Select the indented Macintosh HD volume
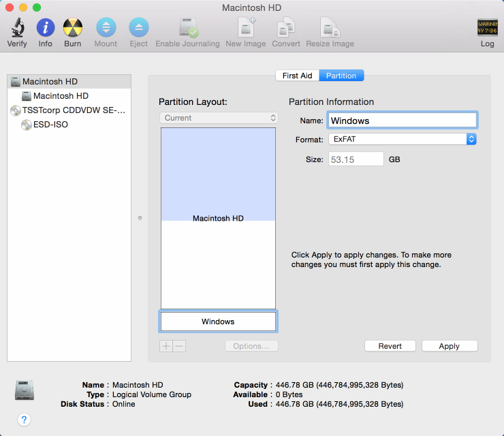This screenshot has width=504, height=436. [69, 96]
